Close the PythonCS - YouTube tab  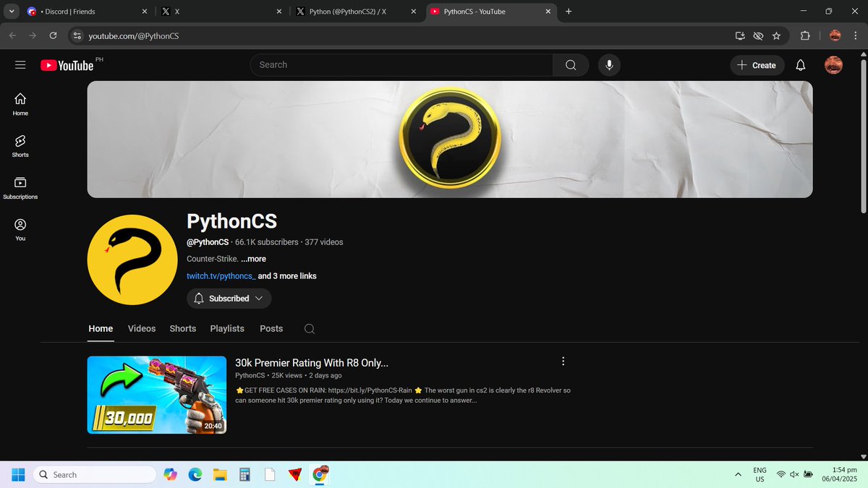[548, 12]
